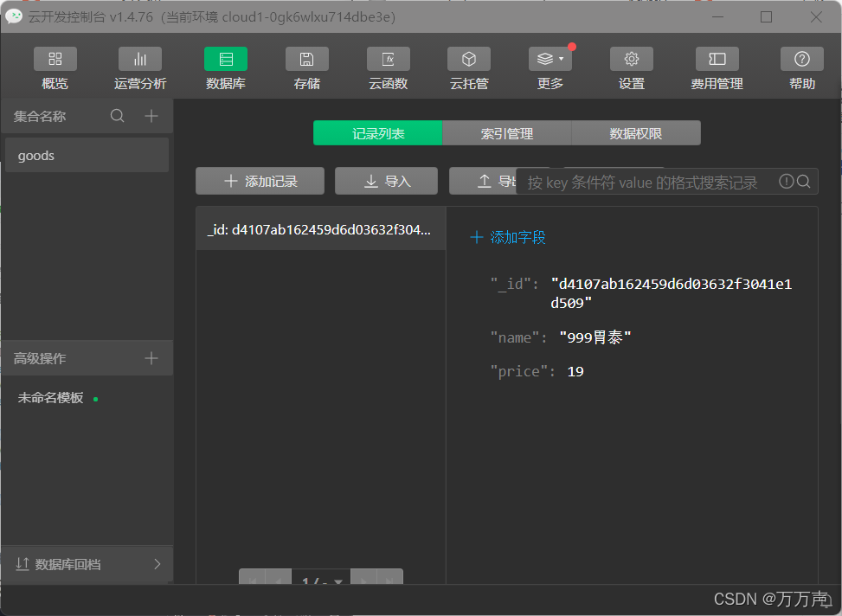Click the "name" field key
The image size is (842, 616).
[514, 337]
